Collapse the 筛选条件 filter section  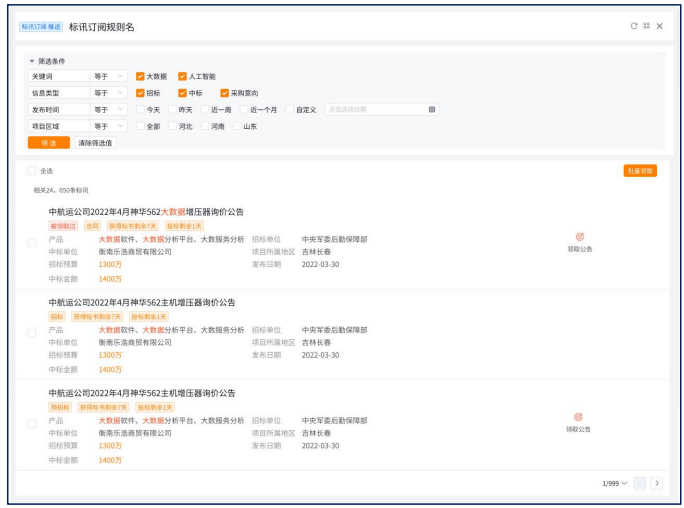point(32,61)
